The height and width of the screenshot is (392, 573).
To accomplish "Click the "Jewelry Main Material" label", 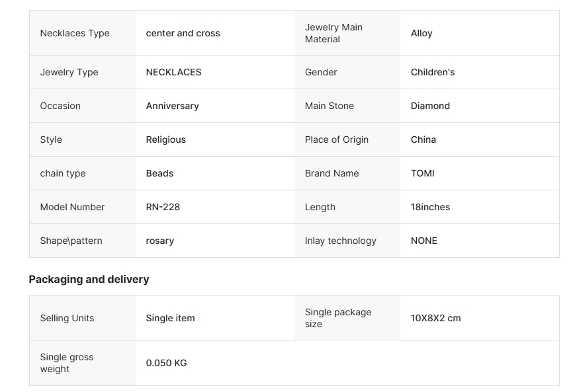I will point(333,33).
